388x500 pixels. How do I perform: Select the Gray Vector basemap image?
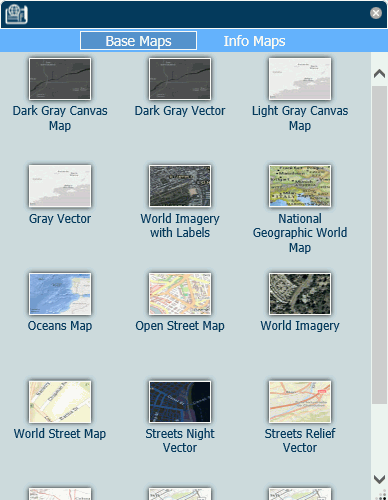[60, 186]
